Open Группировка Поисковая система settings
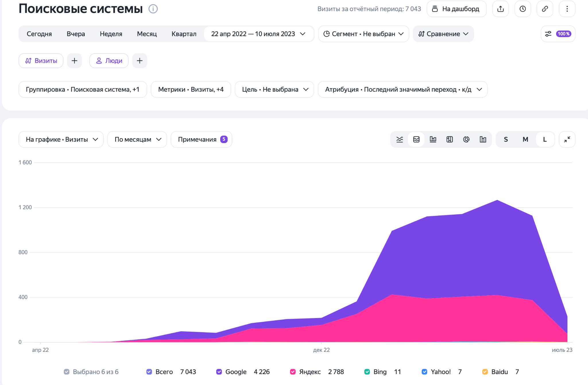Viewport: 588px width, 385px height. click(x=83, y=89)
